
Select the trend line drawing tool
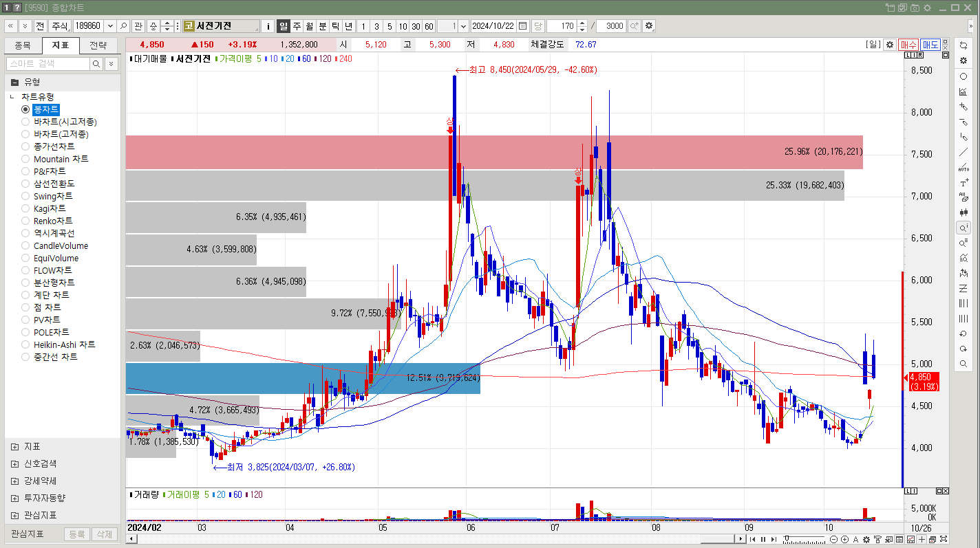pyautogui.click(x=963, y=152)
